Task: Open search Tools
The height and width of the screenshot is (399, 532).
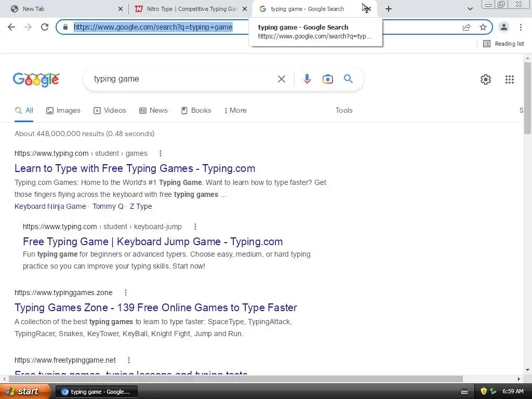Action: click(344, 110)
